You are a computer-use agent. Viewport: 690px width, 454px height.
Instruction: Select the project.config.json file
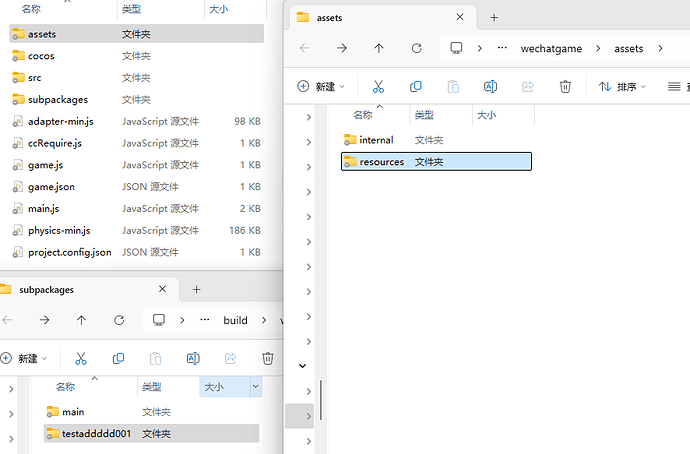tap(136, 252)
